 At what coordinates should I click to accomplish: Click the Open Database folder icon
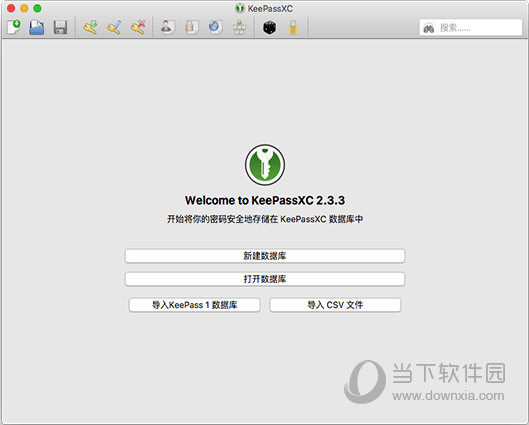click(x=36, y=27)
